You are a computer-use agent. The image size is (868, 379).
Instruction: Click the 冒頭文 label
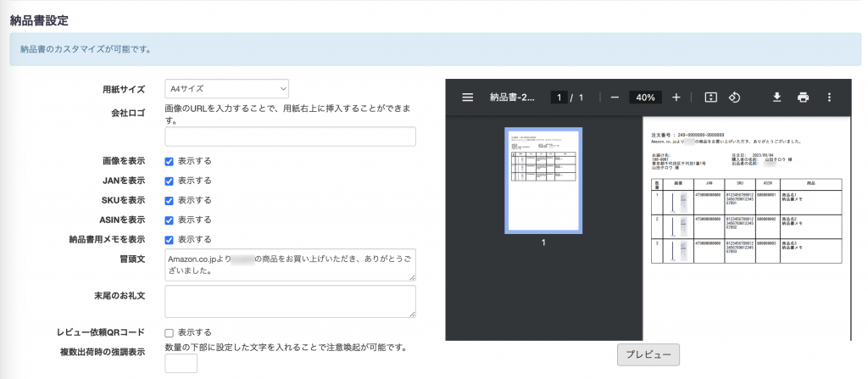[x=132, y=259]
